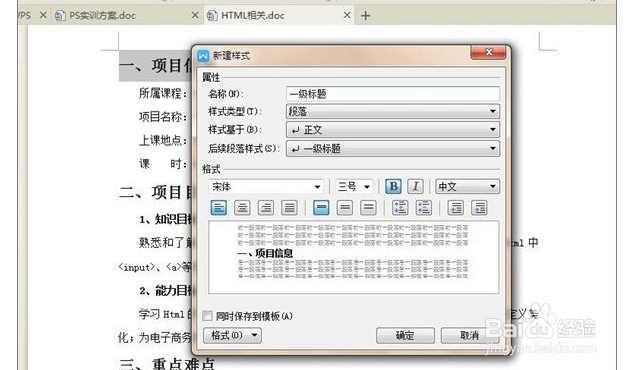Click 三、重点难点 heading in document

pos(167,363)
